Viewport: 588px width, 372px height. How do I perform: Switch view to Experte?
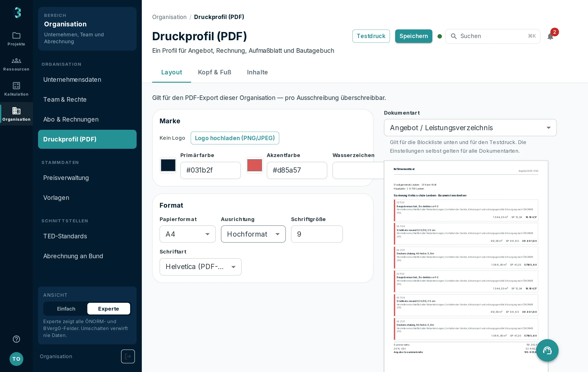(x=109, y=308)
